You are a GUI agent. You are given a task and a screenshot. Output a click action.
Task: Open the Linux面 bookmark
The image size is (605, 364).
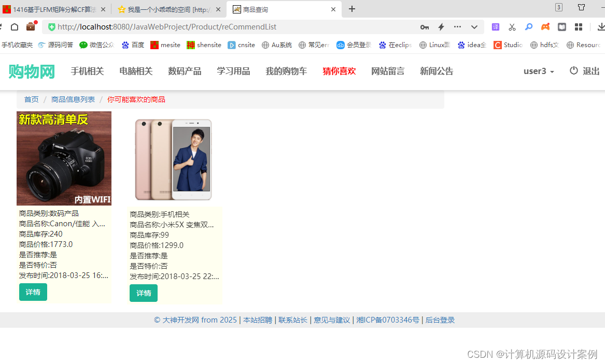coord(435,45)
